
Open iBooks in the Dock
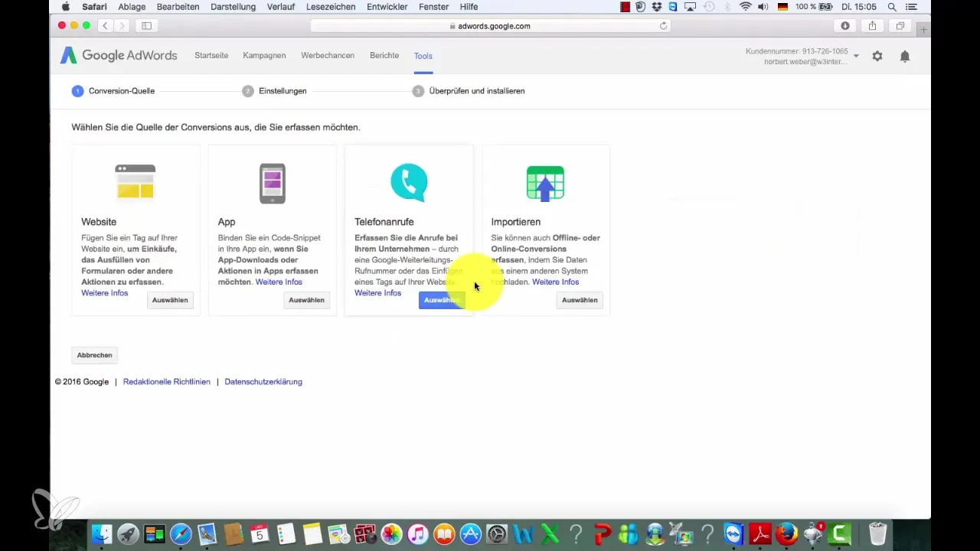tap(444, 534)
